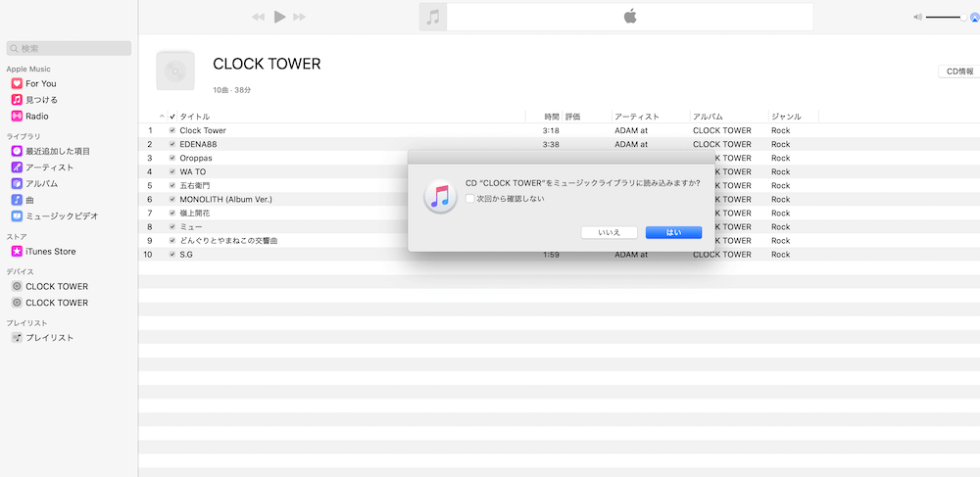Click the 検索 search field
Image resolution: width=980 pixels, height=477 pixels.
tap(69, 48)
